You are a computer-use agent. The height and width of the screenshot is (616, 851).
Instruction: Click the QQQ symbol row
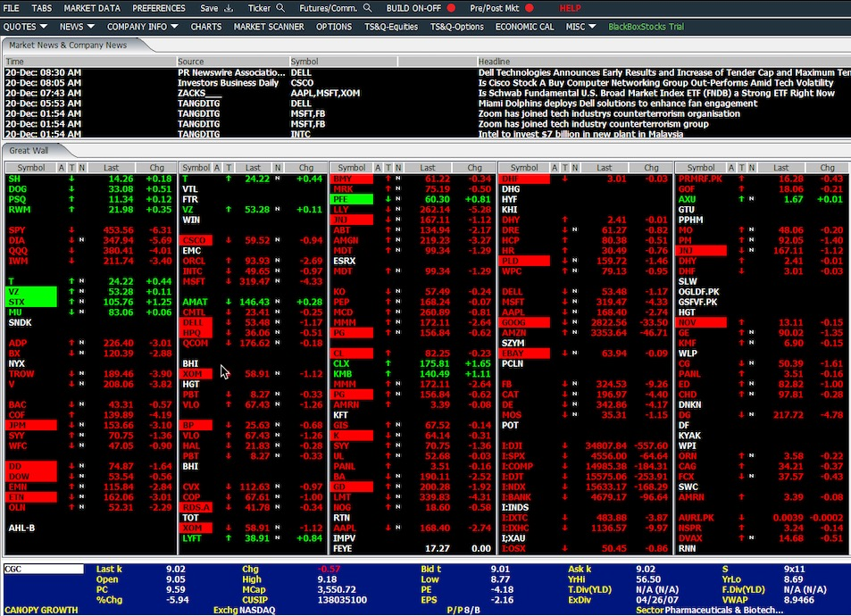[90, 251]
